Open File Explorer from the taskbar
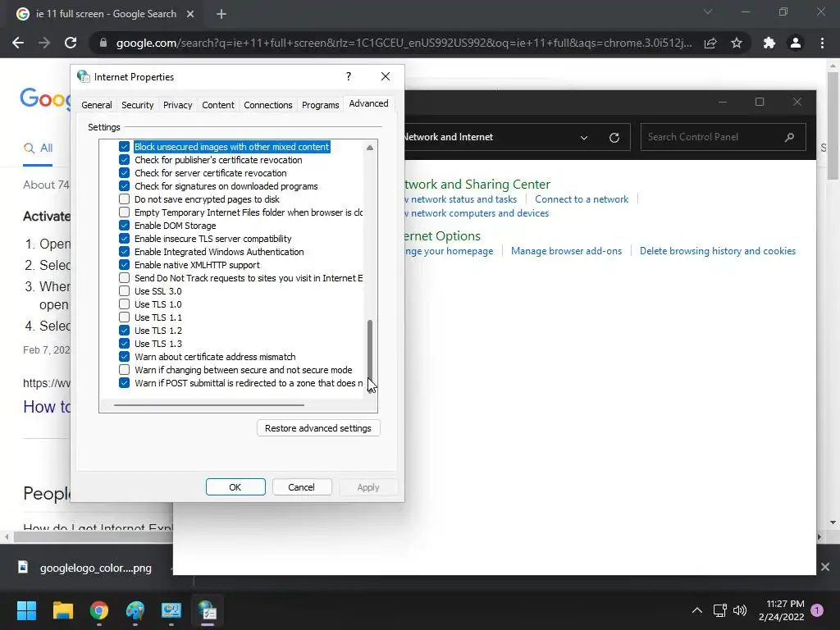This screenshot has height=630, width=840. click(62, 610)
